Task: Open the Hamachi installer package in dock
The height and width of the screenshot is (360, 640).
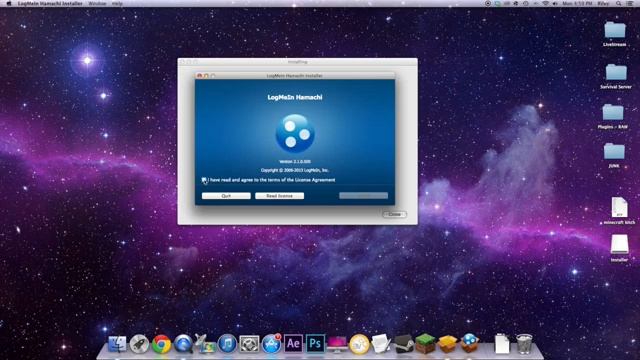Action: click(x=469, y=343)
